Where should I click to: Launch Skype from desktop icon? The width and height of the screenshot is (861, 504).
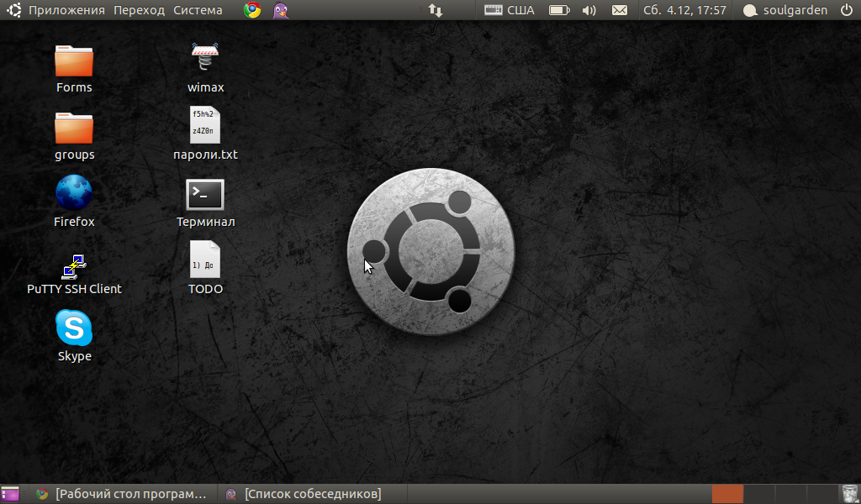click(74, 328)
